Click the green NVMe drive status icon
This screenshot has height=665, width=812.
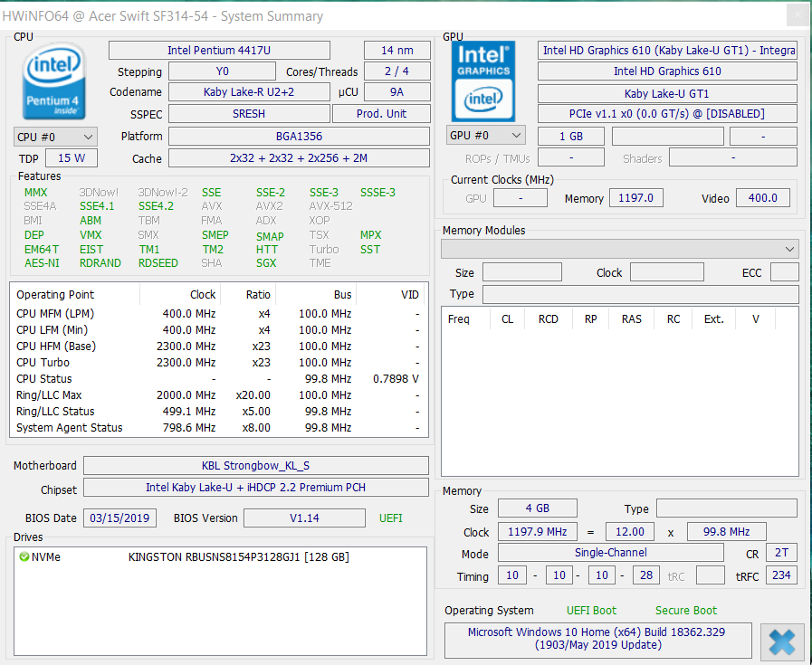click(x=24, y=556)
